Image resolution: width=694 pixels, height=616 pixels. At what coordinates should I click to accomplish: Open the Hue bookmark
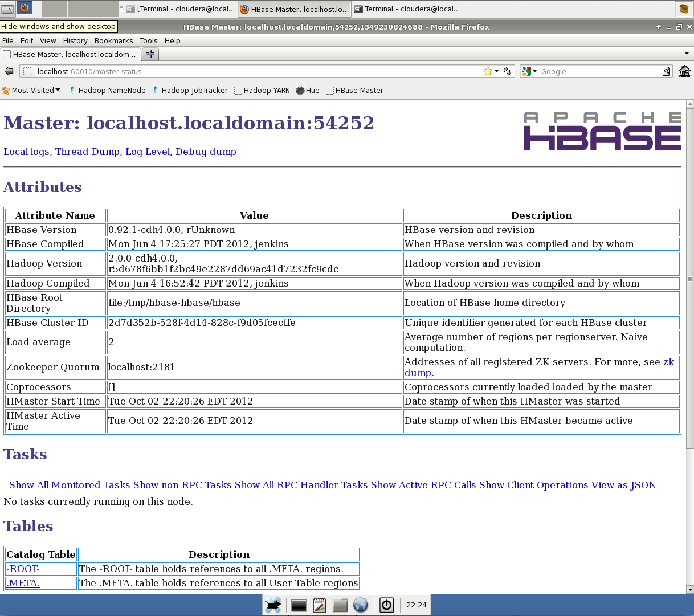tap(308, 90)
